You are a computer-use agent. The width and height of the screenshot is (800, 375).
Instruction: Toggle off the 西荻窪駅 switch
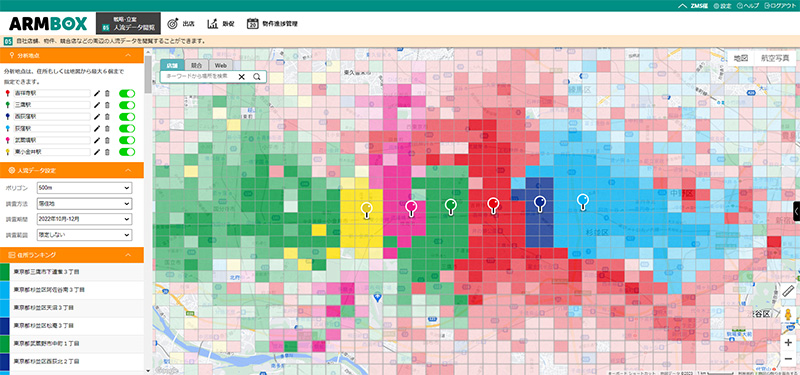[x=127, y=117]
